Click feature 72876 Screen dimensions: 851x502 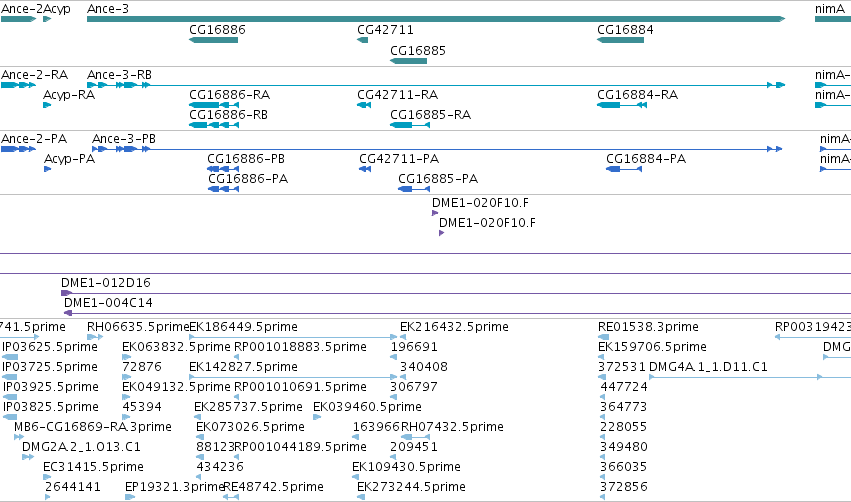[x=126, y=377]
